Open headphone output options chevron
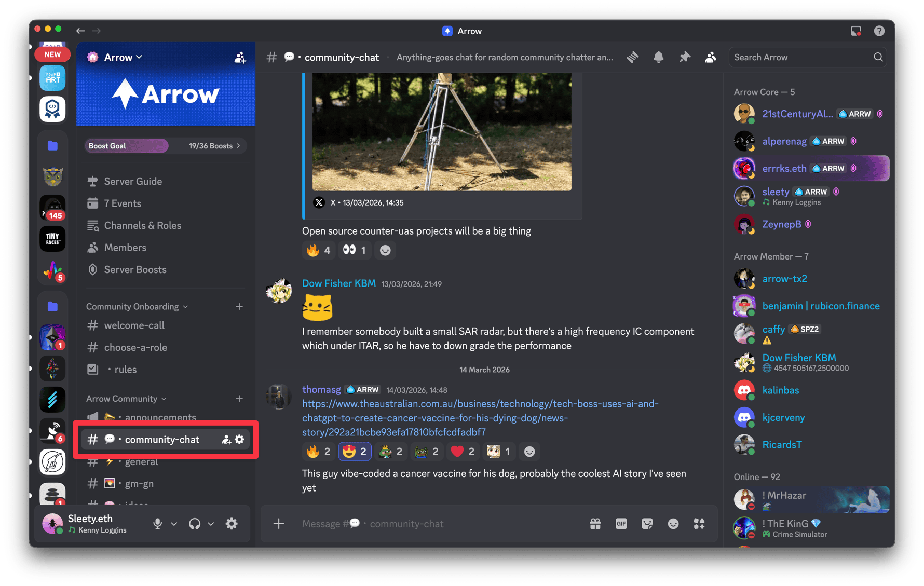 (x=211, y=524)
